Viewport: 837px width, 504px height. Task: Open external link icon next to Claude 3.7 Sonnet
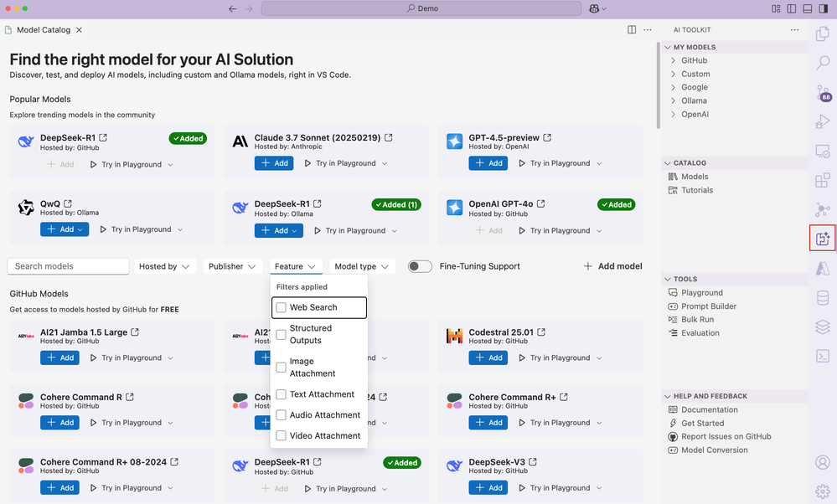point(389,137)
